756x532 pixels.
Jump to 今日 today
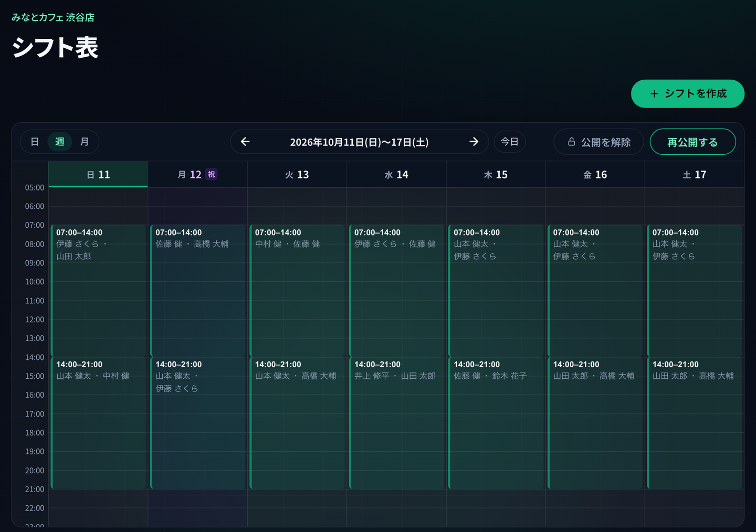(x=510, y=142)
